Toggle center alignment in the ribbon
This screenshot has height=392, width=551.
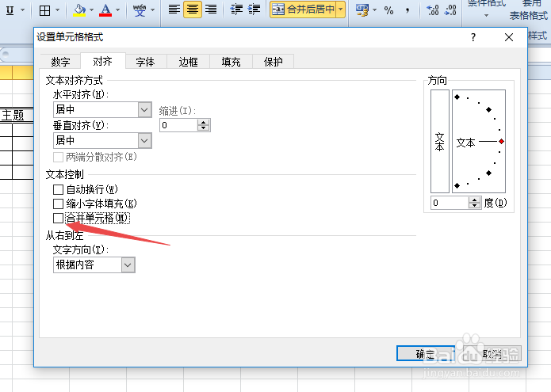192,10
